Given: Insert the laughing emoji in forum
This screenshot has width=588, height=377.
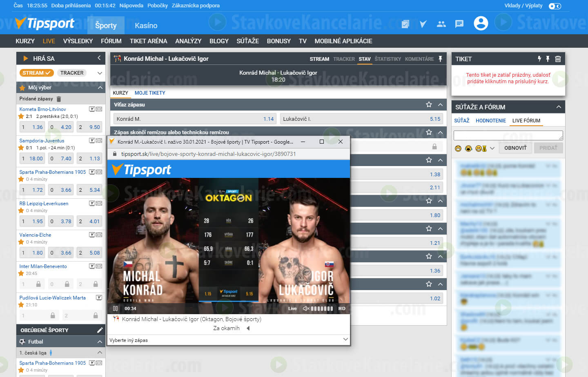Looking at the screenshot, I should click(458, 149).
